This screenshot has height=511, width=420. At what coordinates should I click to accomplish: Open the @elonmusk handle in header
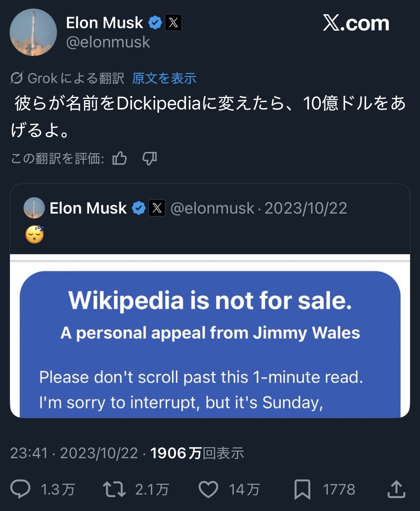108,42
